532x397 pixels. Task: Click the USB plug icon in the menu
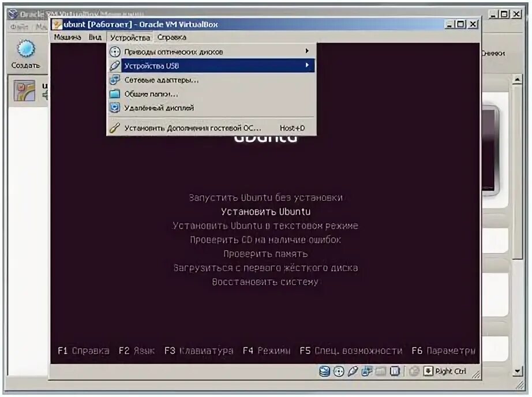pyautogui.click(x=115, y=65)
